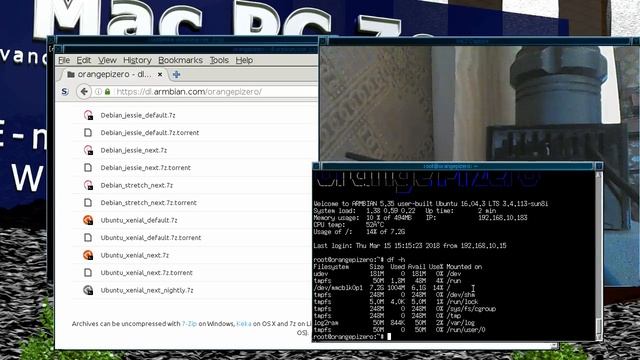Download Ubuntu_xenial_next_nightly.7z
Image resolution: width=640 pixels, height=360 pixels.
[x=147, y=291]
